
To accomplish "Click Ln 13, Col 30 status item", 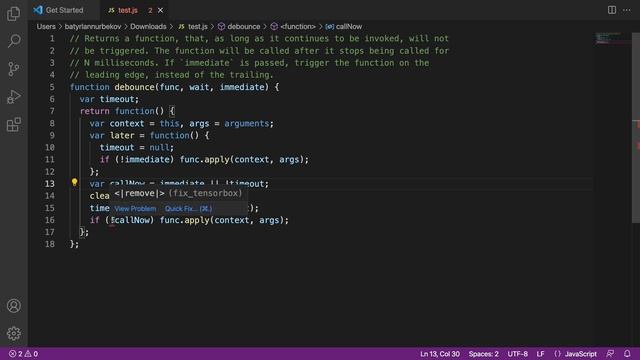I will (440, 354).
